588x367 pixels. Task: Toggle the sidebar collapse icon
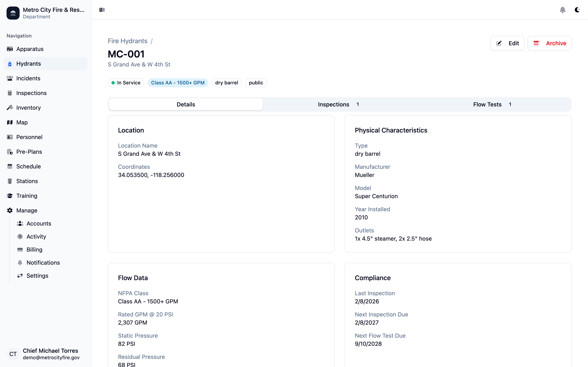coord(102,10)
